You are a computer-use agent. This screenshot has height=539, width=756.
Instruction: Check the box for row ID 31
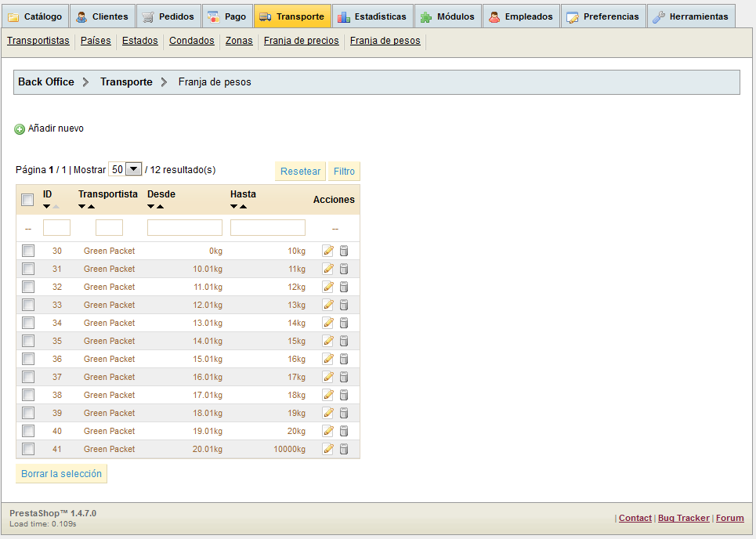coord(28,269)
